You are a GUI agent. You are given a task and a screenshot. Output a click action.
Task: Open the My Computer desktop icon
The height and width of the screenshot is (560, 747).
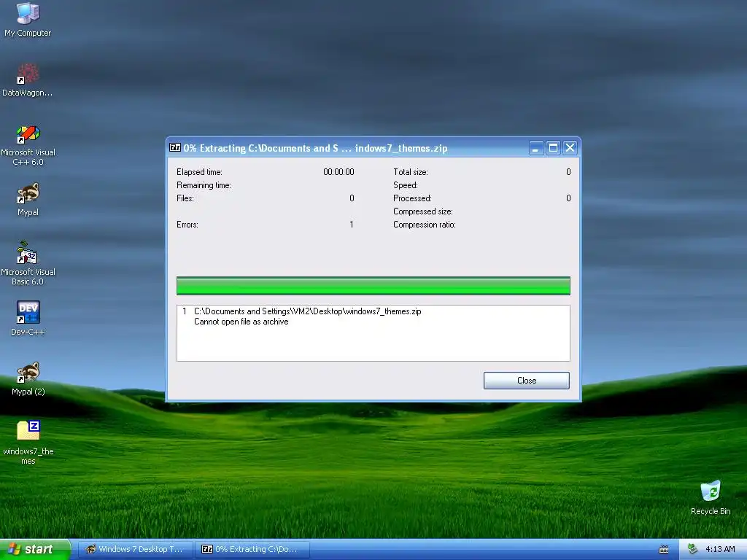click(28, 19)
